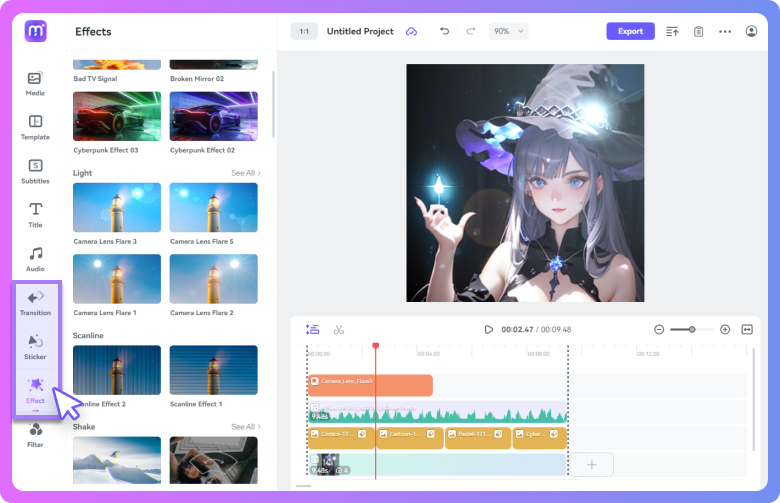Select the Subtitles tool in the sidebar
This screenshot has width=780, height=503.
coord(35,171)
